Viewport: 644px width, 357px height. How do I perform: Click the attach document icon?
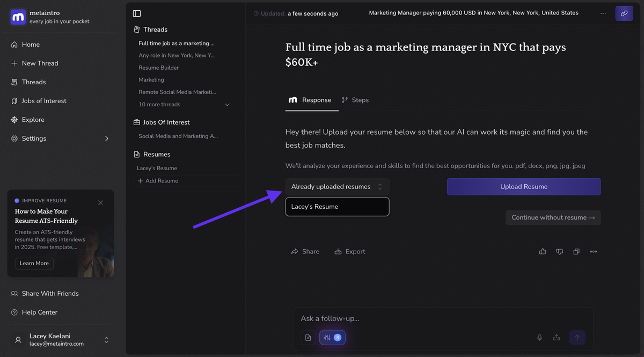click(x=308, y=338)
